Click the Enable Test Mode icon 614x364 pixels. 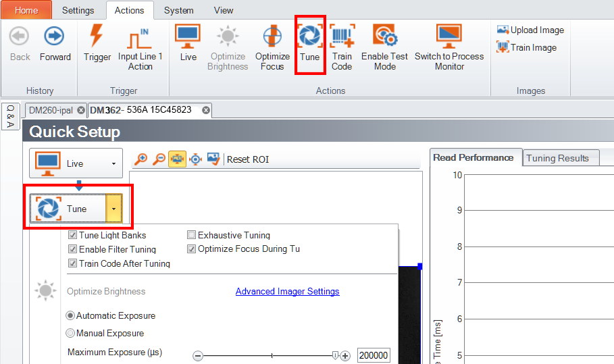point(384,36)
